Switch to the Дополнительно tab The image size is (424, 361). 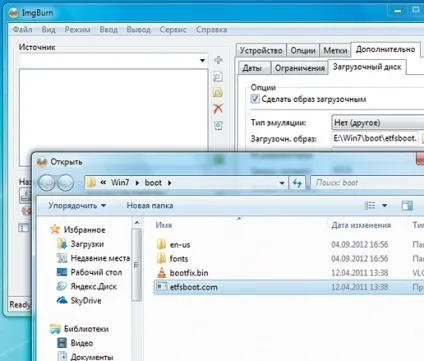tap(385, 50)
